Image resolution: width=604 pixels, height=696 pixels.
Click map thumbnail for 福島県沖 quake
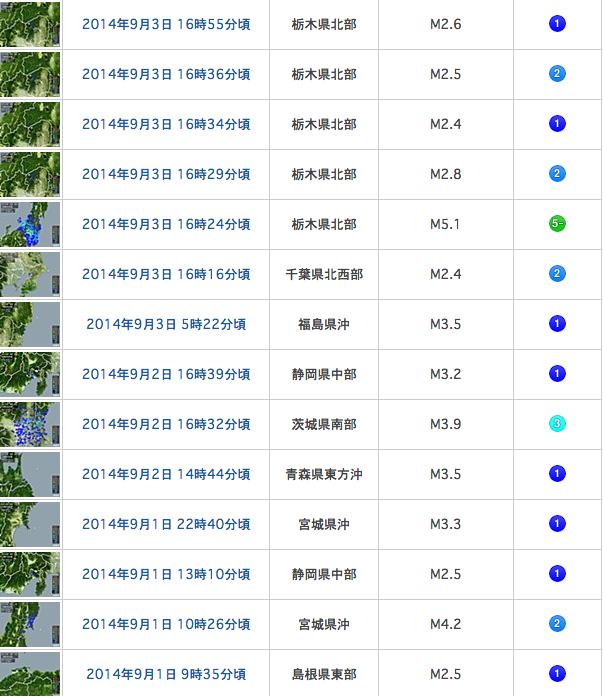pos(30,324)
